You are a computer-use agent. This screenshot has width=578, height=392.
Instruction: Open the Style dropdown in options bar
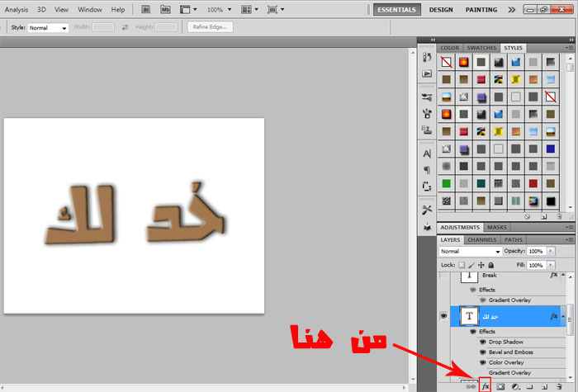pos(49,27)
